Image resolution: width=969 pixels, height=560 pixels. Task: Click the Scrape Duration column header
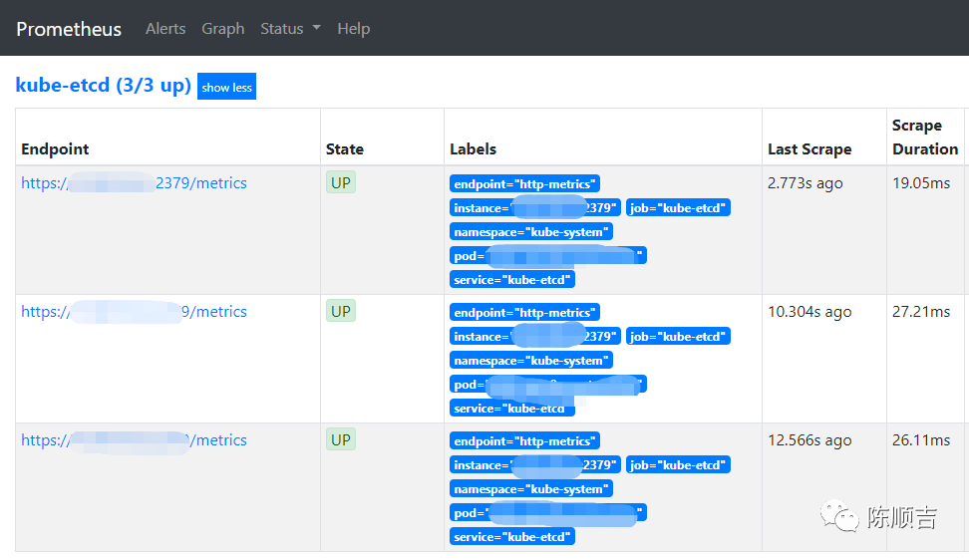(924, 138)
